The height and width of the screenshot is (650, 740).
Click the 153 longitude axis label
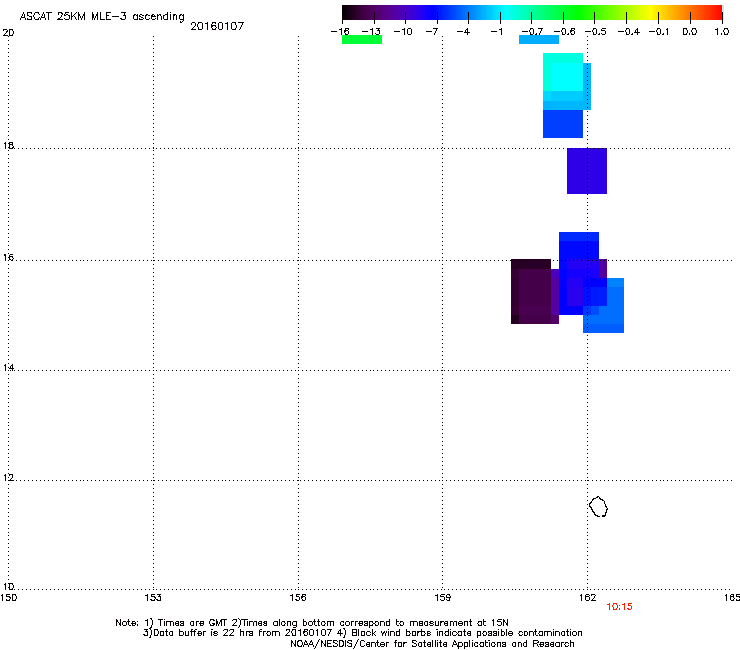click(153, 598)
